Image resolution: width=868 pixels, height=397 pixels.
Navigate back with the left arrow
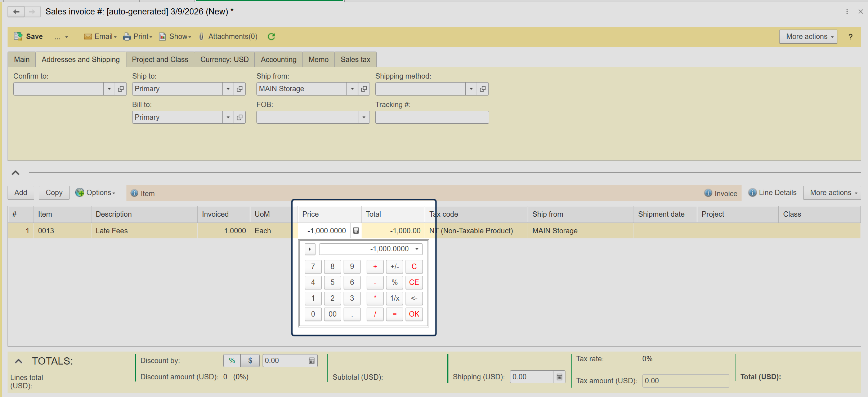click(16, 12)
